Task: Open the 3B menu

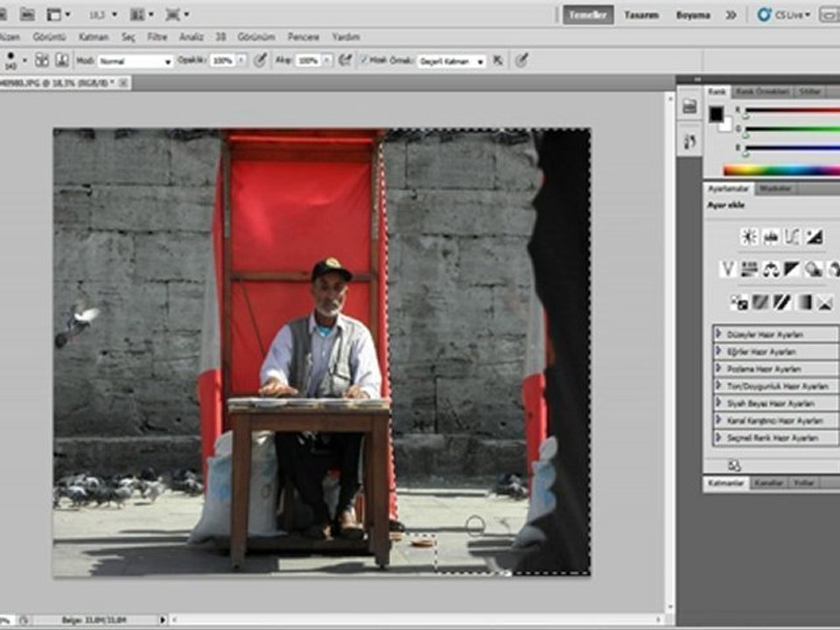Action: (220, 37)
